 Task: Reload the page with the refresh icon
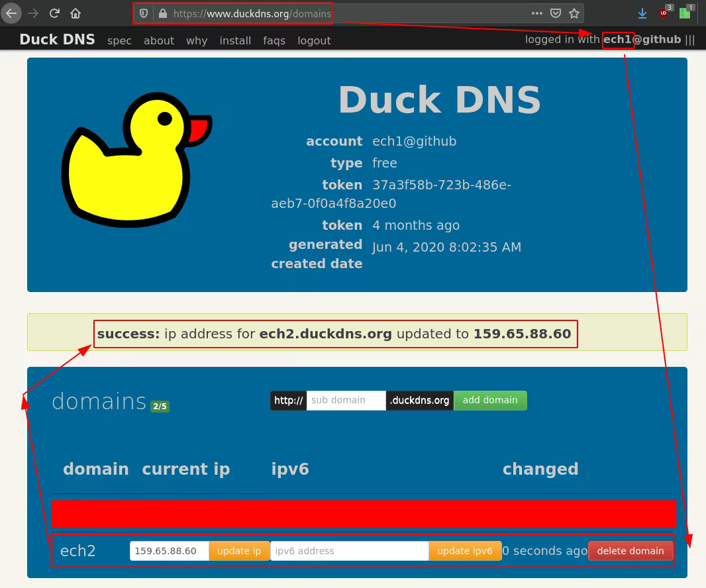click(x=54, y=13)
